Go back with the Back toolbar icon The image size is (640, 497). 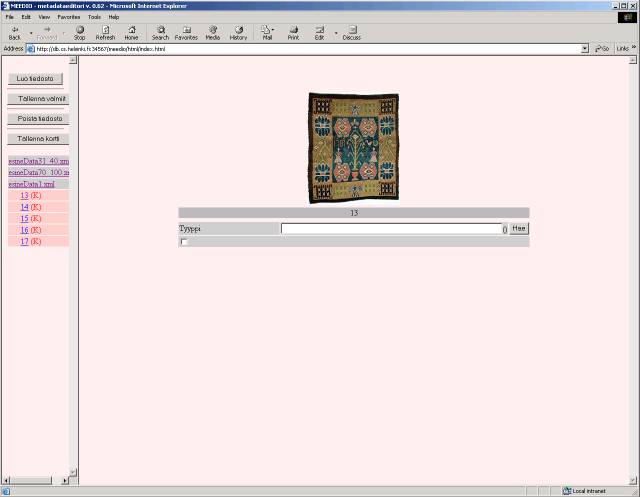pyautogui.click(x=15, y=33)
